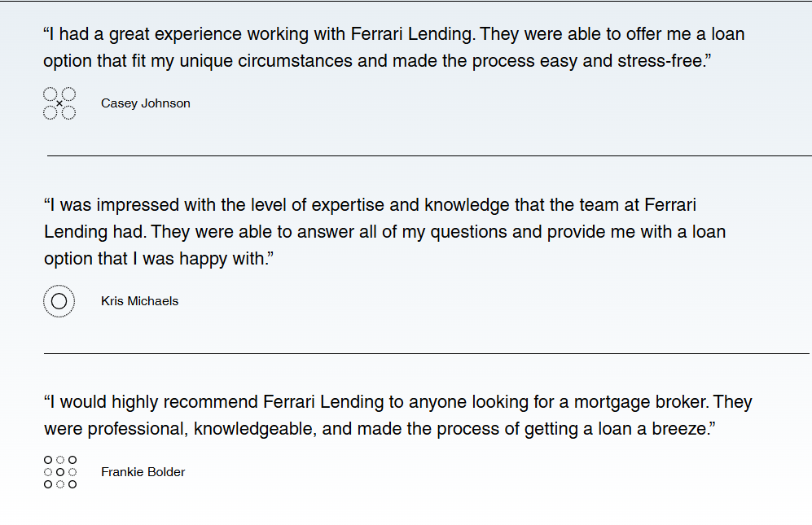Viewport: 812px width, 525px height.
Task: Select the name Casey Johnson
Action: (x=146, y=103)
